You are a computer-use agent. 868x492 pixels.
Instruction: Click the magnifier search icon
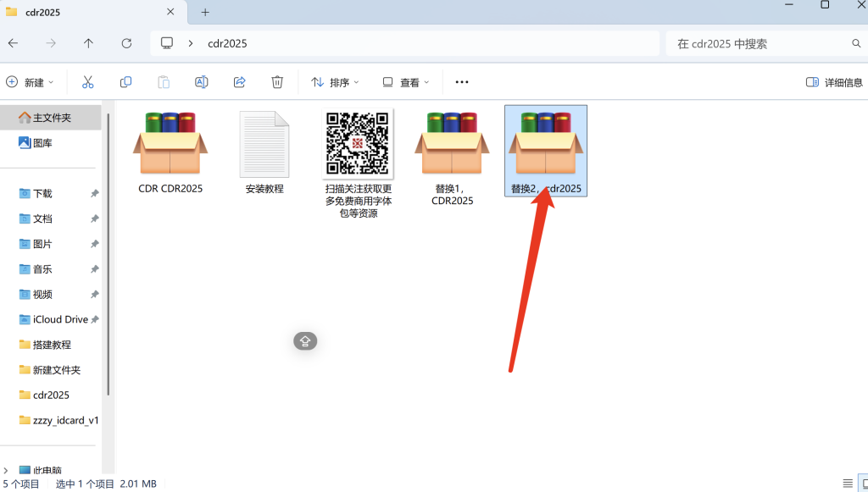[x=856, y=44]
